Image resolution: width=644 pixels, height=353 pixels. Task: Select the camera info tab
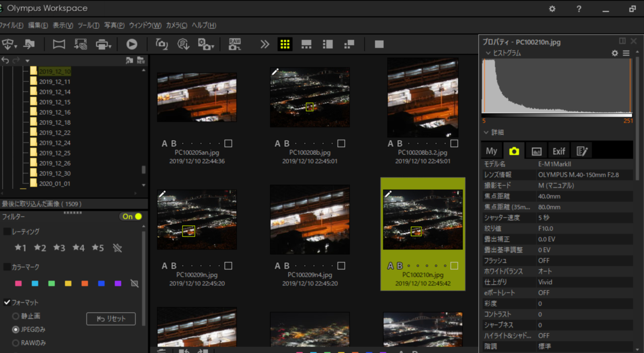coord(514,151)
